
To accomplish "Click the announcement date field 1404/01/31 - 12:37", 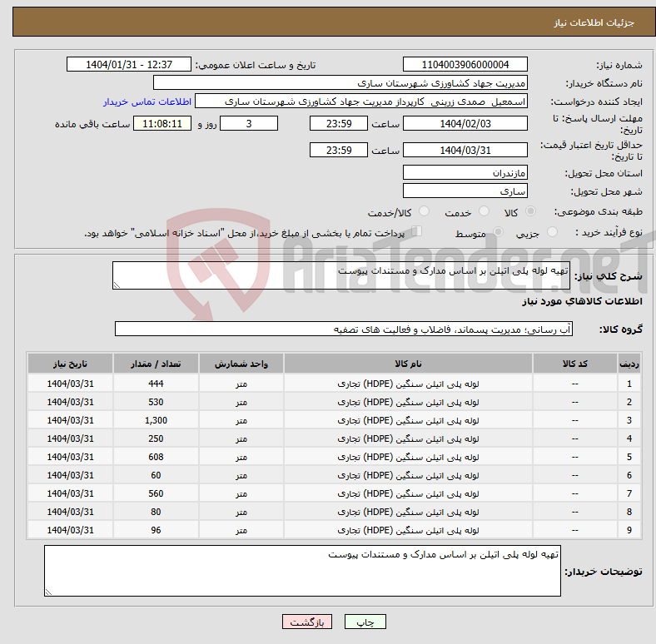I will tap(129, 64).
